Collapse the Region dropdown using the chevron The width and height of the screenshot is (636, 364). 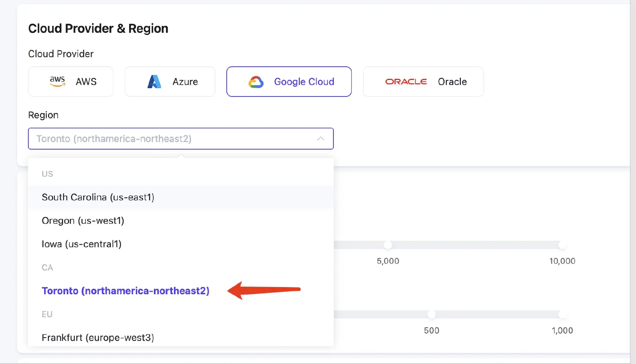click(320, 139)
